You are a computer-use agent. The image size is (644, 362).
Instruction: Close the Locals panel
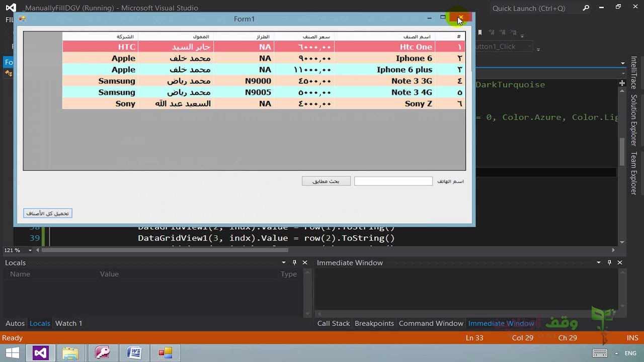[304, 262]
